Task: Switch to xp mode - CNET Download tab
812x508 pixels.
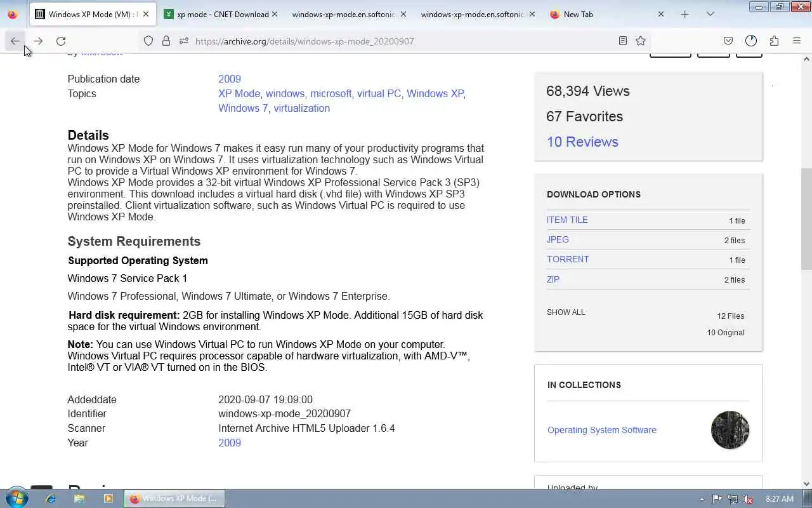Action: coord(220,14)
